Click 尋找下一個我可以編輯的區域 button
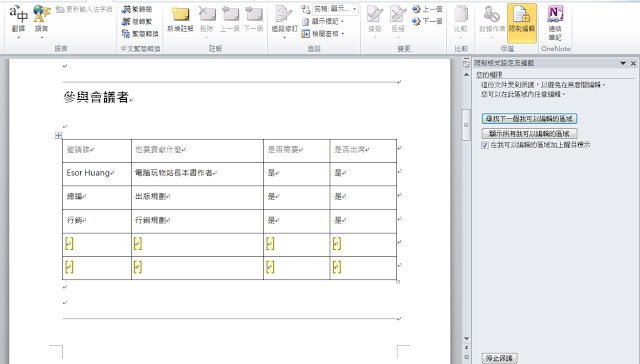This screenshot has height=364, width=640. point(529,119)
